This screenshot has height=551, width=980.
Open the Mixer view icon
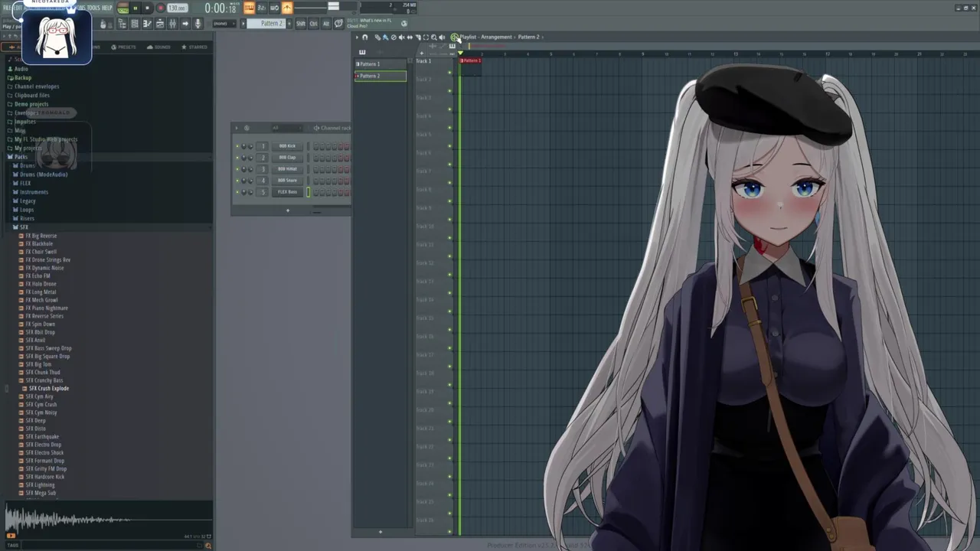tap(173, 24)
